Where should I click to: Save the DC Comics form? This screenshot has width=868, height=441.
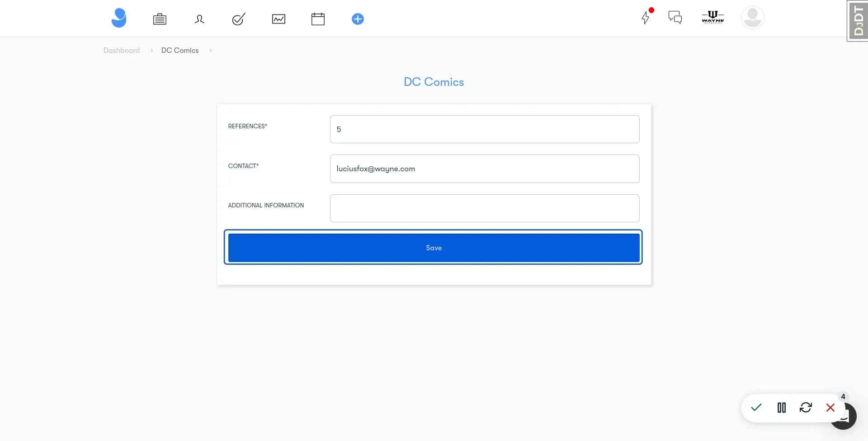pos(434,248)
